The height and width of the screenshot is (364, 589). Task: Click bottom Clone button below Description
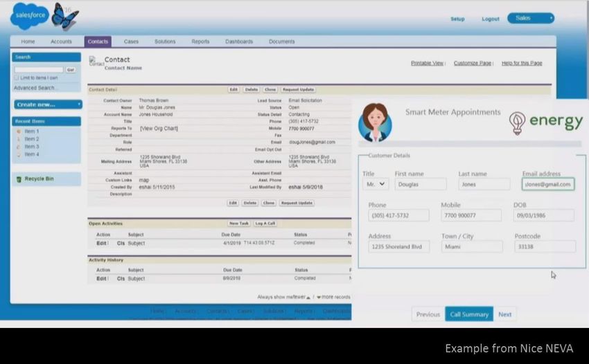click(269, 203)
